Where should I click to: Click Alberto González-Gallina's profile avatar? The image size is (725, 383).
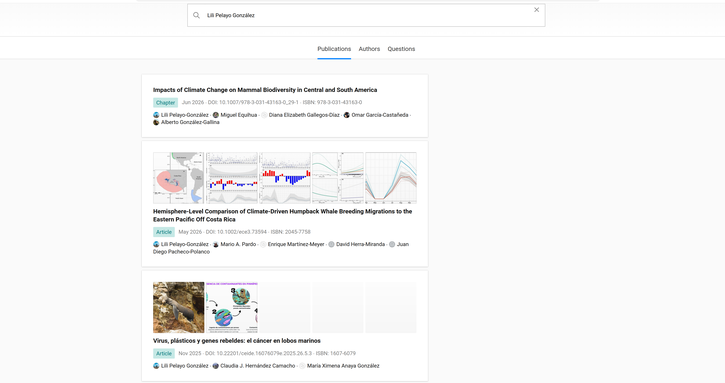click(x=156, y=123)
